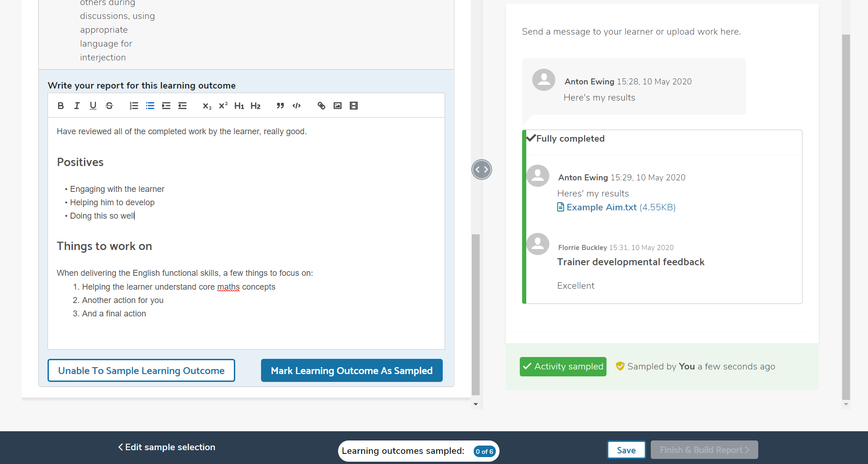
Task: Click Trainer developmental feedback heading
Action: click(630, 262)
